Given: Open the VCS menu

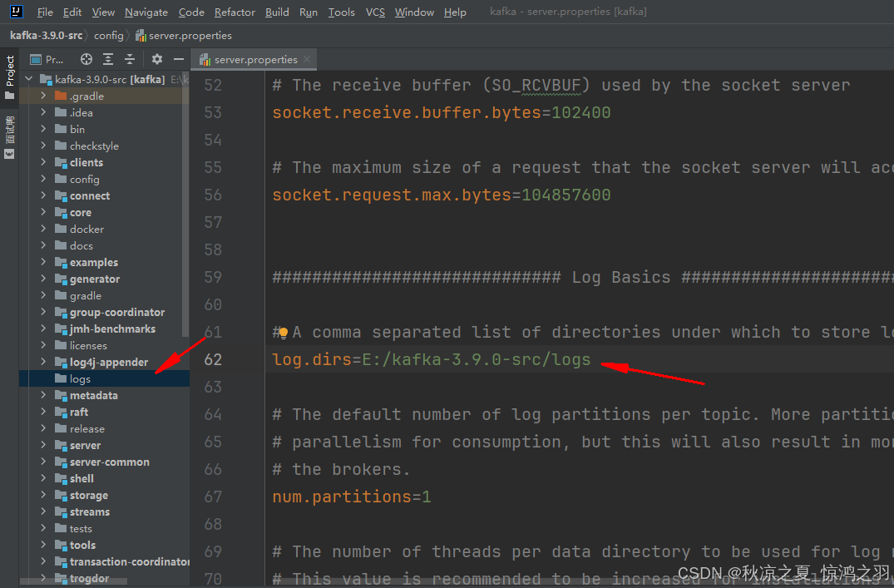Looking at the screenshot, I should click(x=375, y=12).
